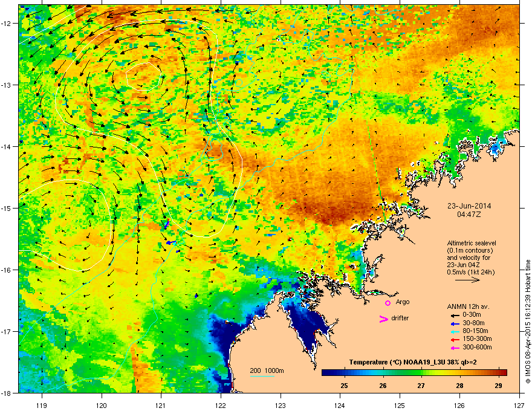Viewport: 532px width, 411px height.
Task: Click the '(0.1m contours)' legend text
Action: coord(470,250)
